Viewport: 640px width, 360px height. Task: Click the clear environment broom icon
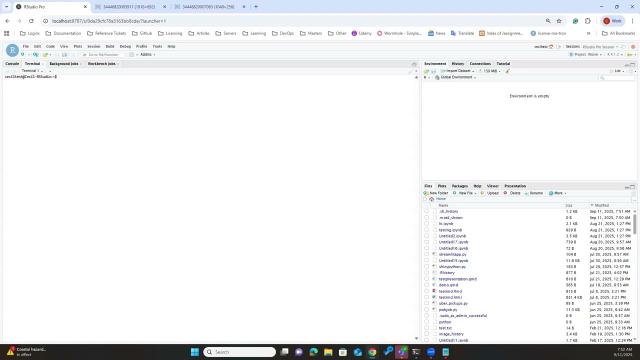pyautogui.click(x=507, y=71)
